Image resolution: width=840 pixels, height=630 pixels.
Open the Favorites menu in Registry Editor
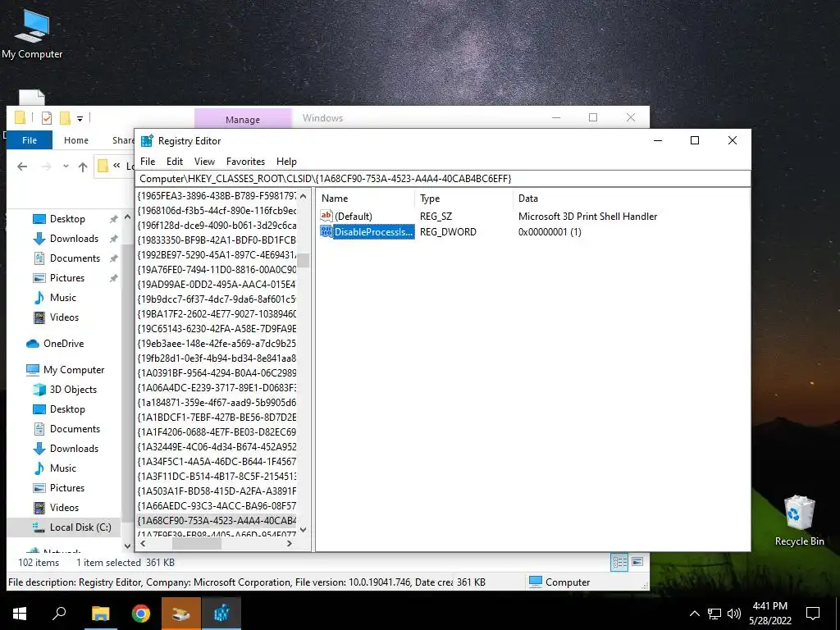pyautogui.click(x=245, y=162)
